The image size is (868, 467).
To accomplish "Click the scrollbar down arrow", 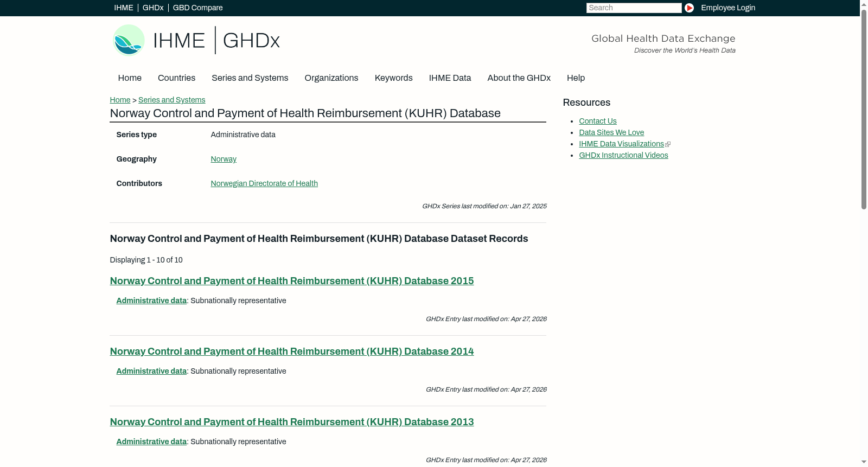I will click(x=864, y=462).
